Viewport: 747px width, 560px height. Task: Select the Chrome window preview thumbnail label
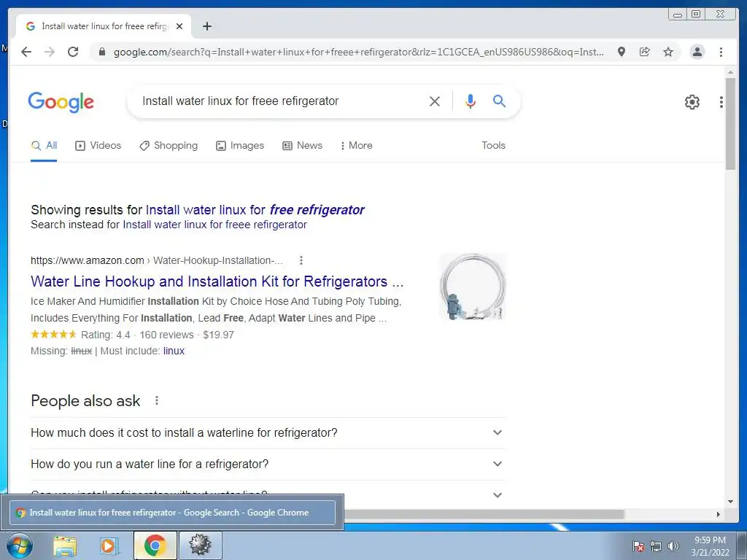[172, 513]
